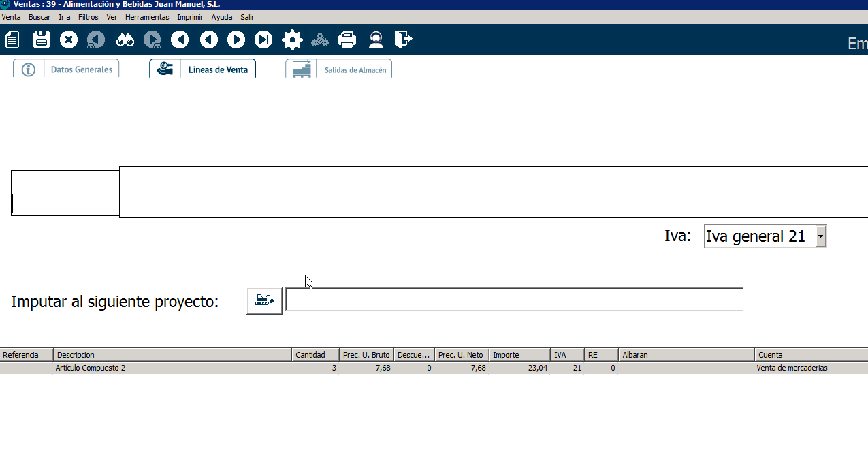Click the new document icon in toolbar
Viewport: 868px width, 457px height.
[12, 40]
